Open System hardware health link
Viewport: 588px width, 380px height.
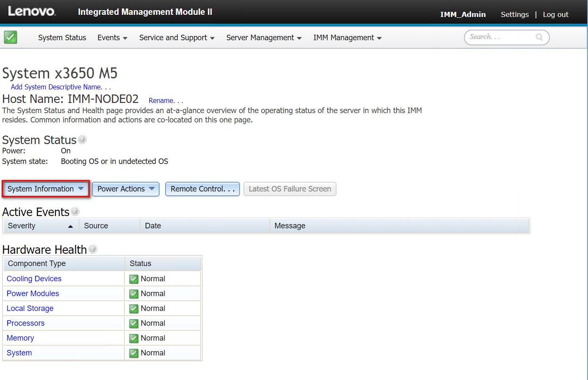click(x=19, y=353)
